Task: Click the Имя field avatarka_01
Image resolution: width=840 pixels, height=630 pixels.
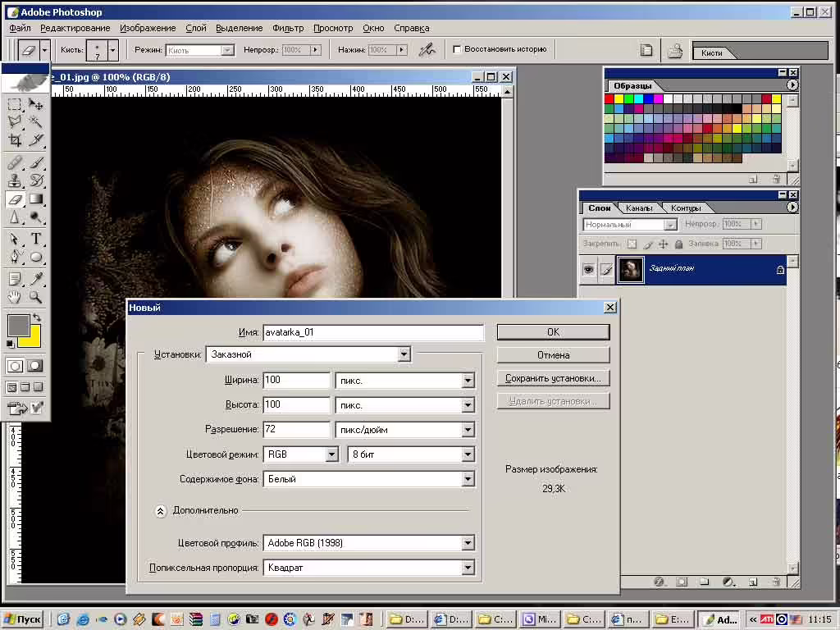Action: pos(373,332)
